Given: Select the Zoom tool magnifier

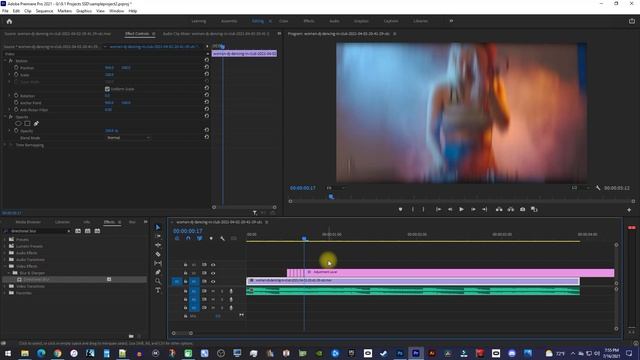Looking at the screenshot, I should click(x=158, y=281).
